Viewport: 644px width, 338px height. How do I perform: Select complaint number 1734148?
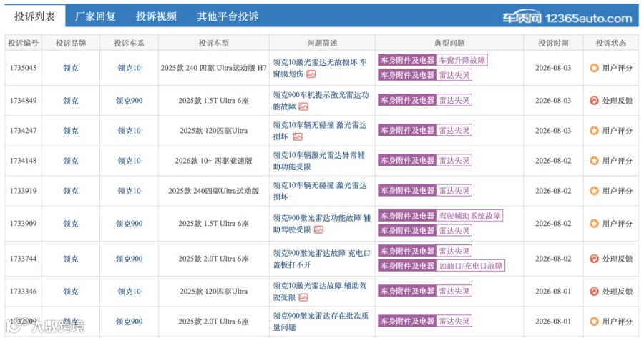(x=23, y=161)
